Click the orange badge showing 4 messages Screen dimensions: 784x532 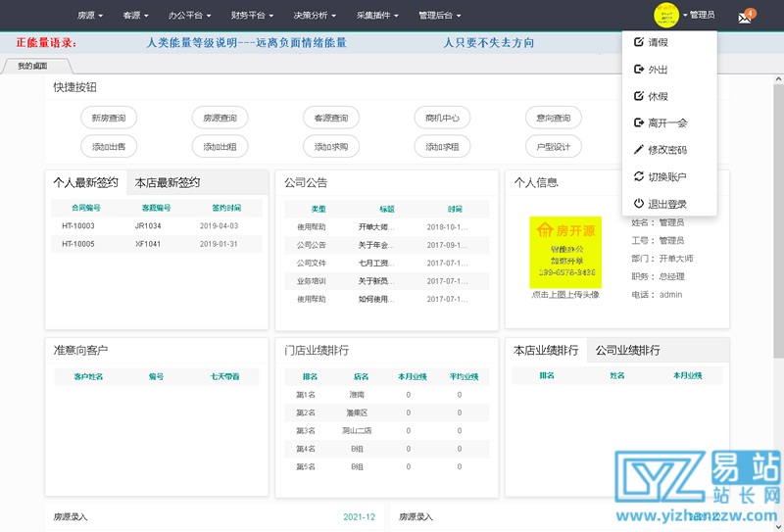click(x=750, y=13)
